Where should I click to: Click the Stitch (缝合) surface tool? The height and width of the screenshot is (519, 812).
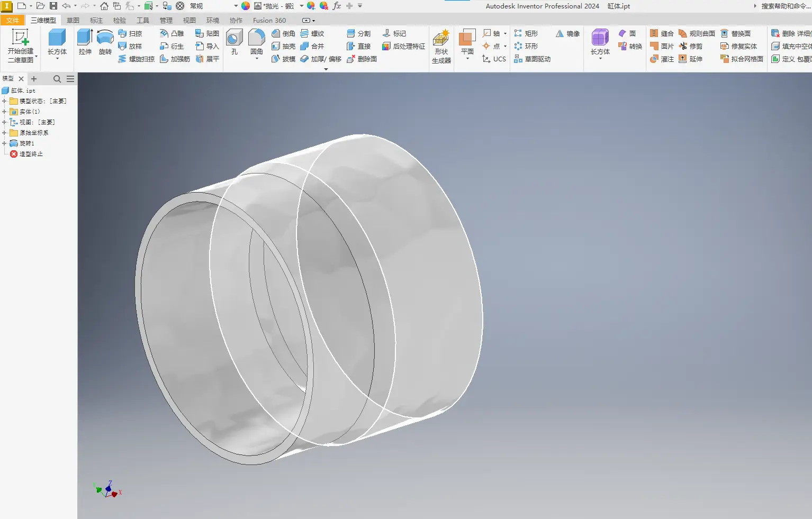pyautogui.click(x=662, y=33)
